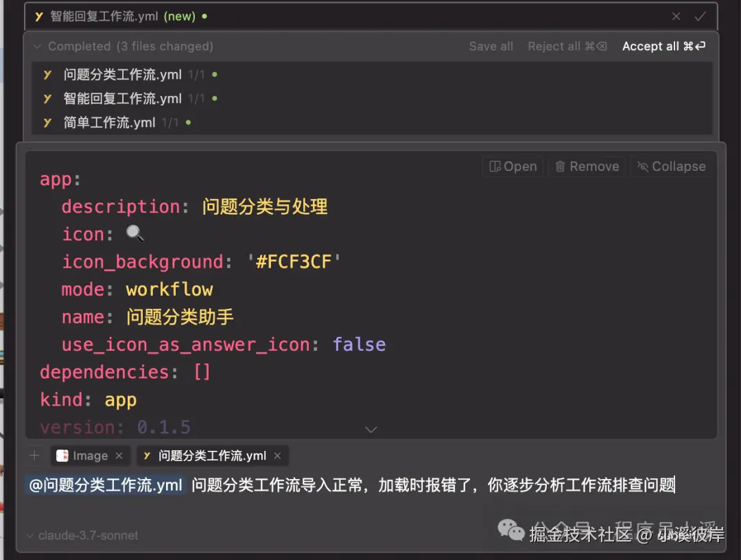741x560 pixels.
Task: Click the YAML icon on the 智能回复工作流.yml header
Action: [x=37, y=16]
